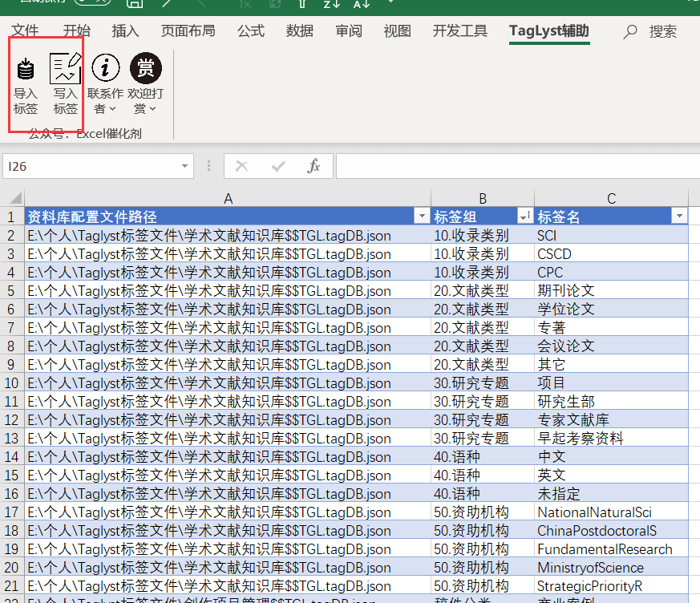Click the 写入标签 write tags icon
The height and width of the screenshot is (603, 700).
(x=65, y=68)
